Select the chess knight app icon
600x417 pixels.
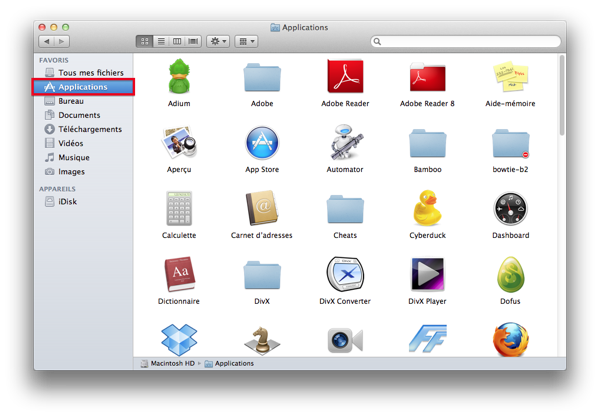coord(262,340)
